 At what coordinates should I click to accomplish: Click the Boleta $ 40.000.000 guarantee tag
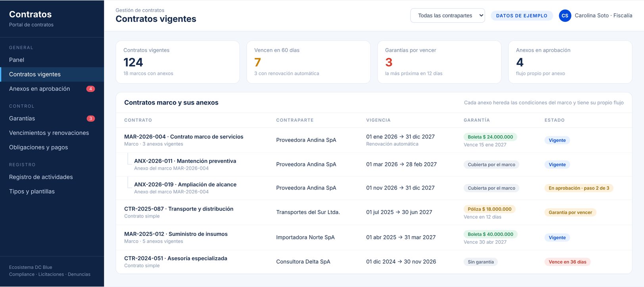pos(491,234)
